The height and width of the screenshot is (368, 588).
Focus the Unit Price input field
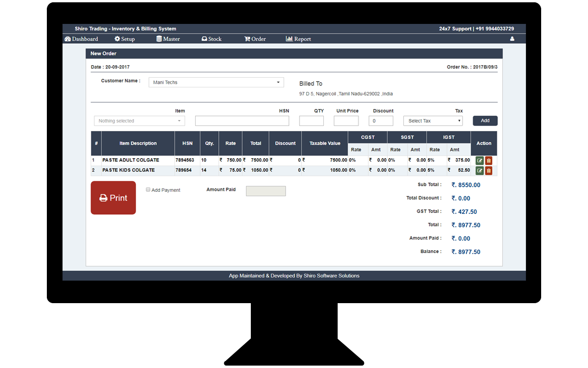346,121
